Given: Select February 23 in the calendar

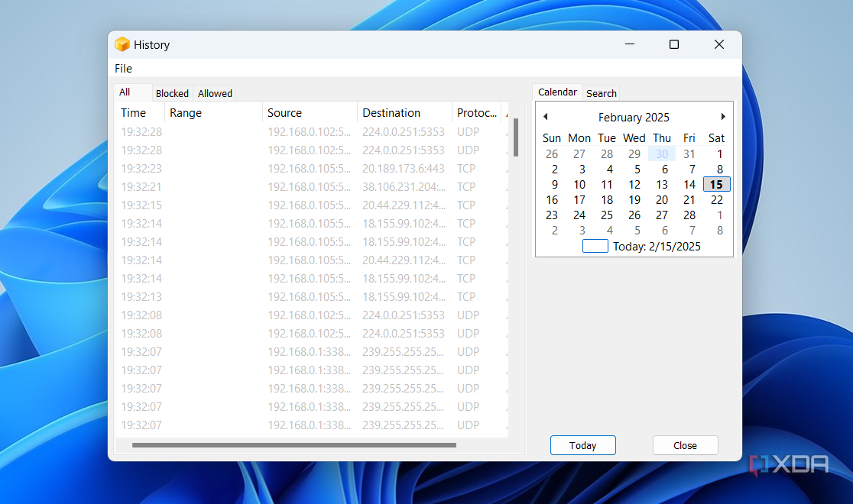Looking at the screenshot, I should pos(552,215).
